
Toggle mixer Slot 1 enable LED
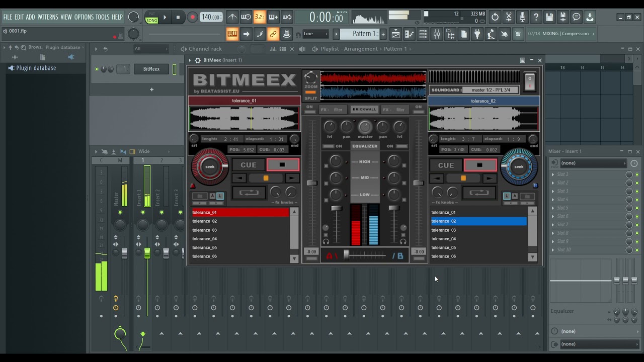pos(637,174)
